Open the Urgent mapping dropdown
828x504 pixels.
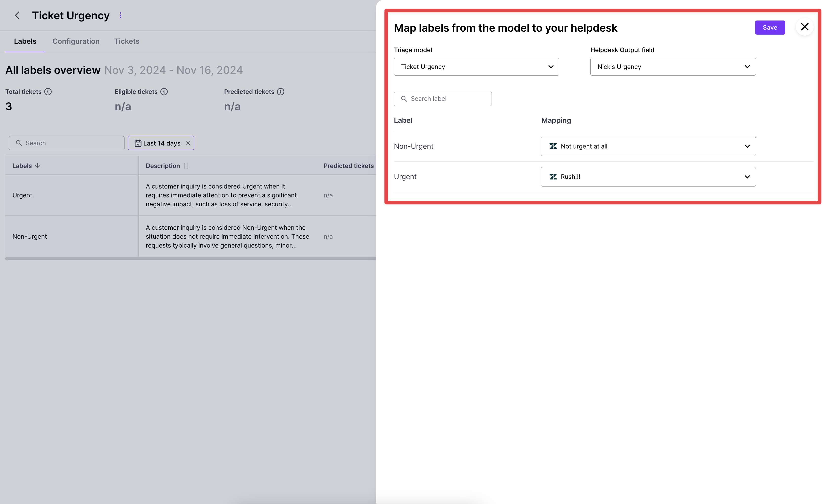pos(648,177)
